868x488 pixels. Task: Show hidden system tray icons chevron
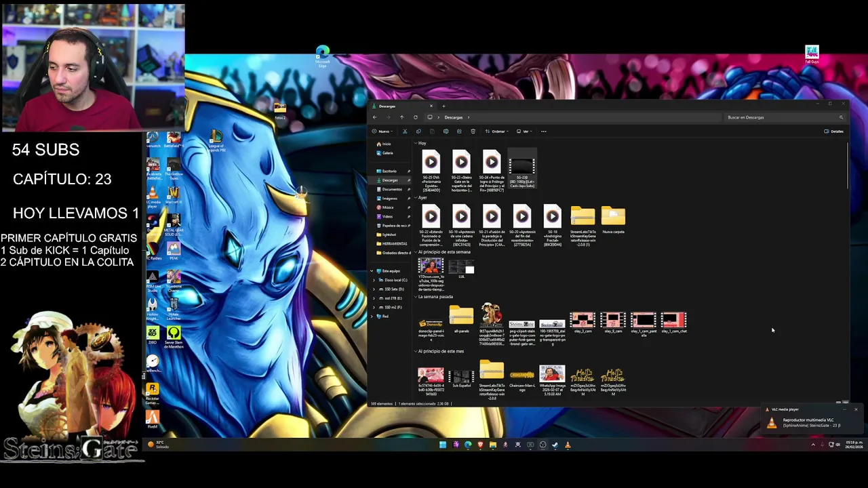[x=813, y=445]
